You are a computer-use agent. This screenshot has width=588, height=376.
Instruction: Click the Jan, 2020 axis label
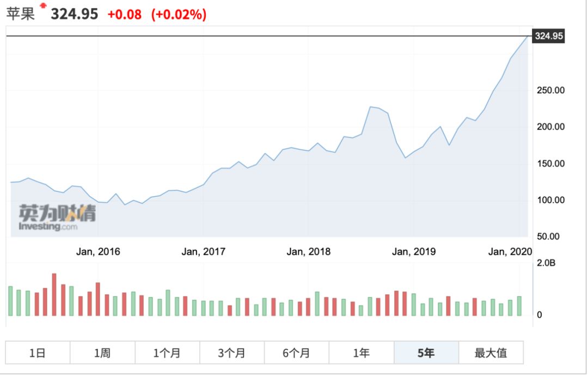510,252
